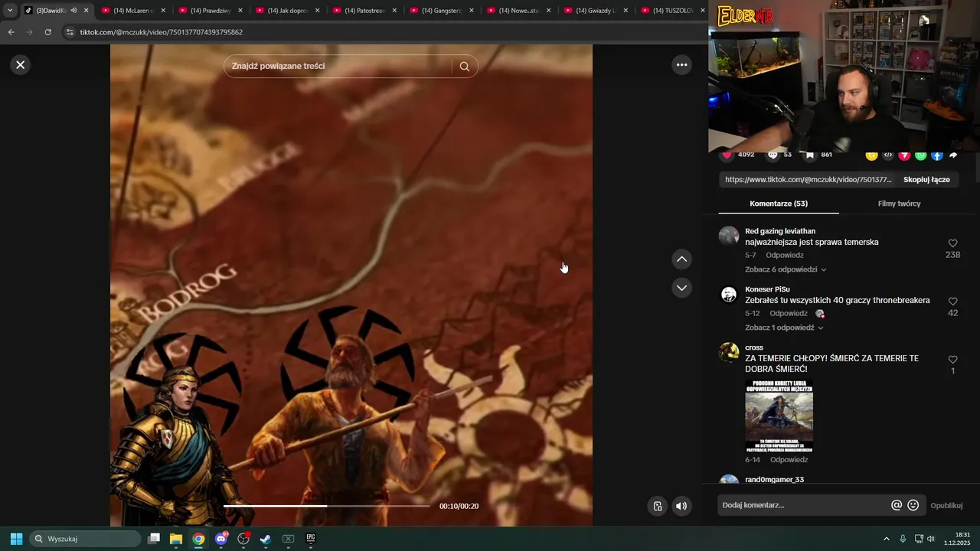Open Epic Games Launcher from the taskbar
This screenshot has height=551, width=980.
tap(311, 539)
